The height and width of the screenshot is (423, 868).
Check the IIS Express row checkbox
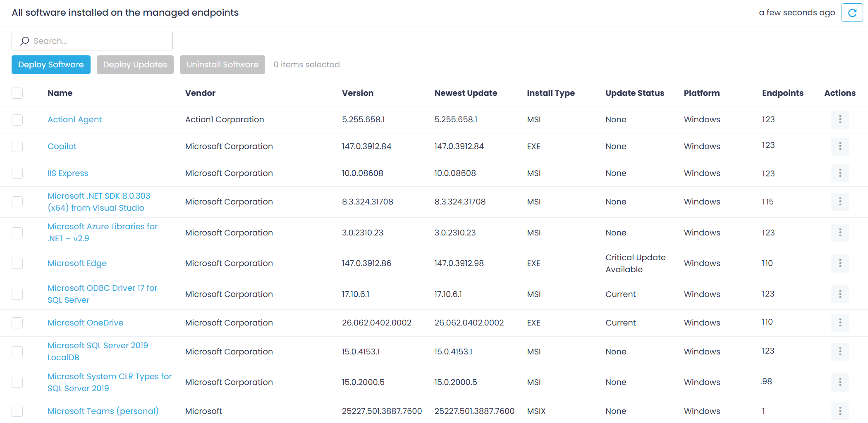pyautogui.click(x=17, y=173)
